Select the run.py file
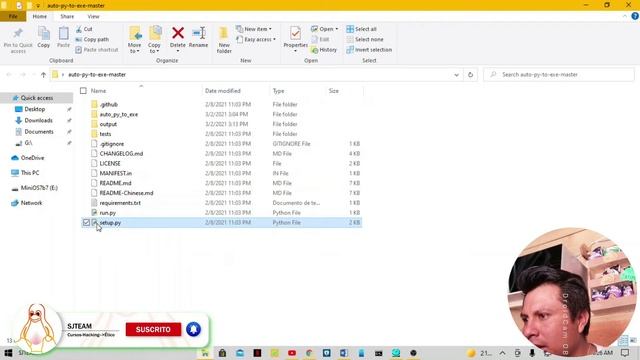640x360 pixels. 107,213
